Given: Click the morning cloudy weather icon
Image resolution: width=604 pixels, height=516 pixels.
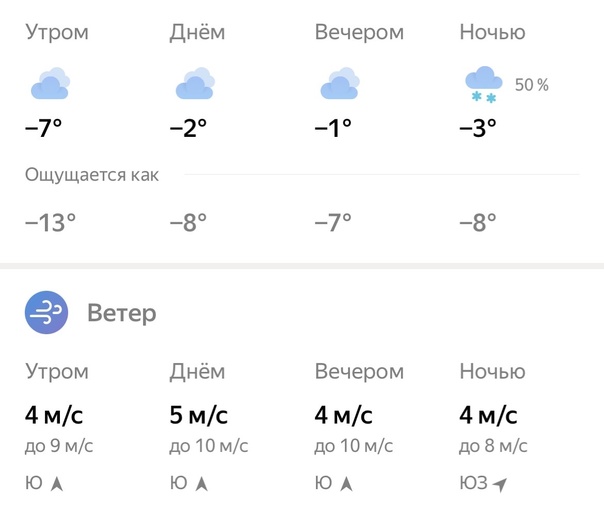Looking at the screenshot, I should click(50, 84).
